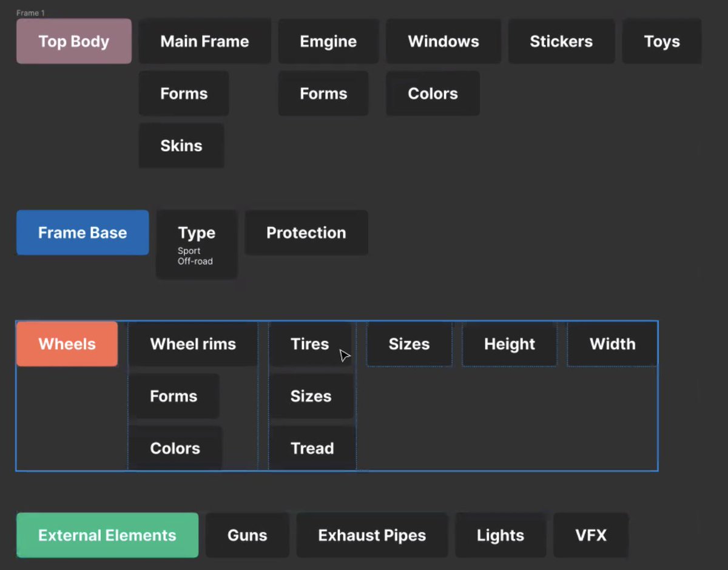The image size is (728, 570).
Task: Select the Main Frame block
Action: pyautogui.click(x=204, y=41)
